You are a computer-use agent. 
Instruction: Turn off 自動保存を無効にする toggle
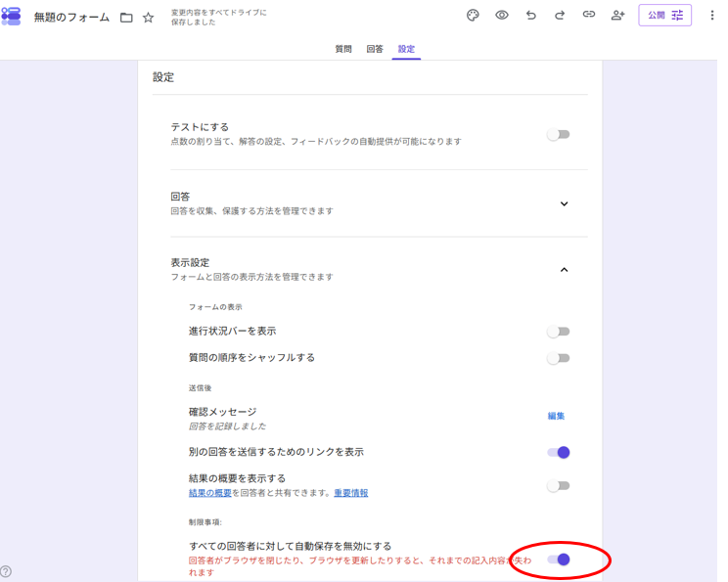(558, 560)
